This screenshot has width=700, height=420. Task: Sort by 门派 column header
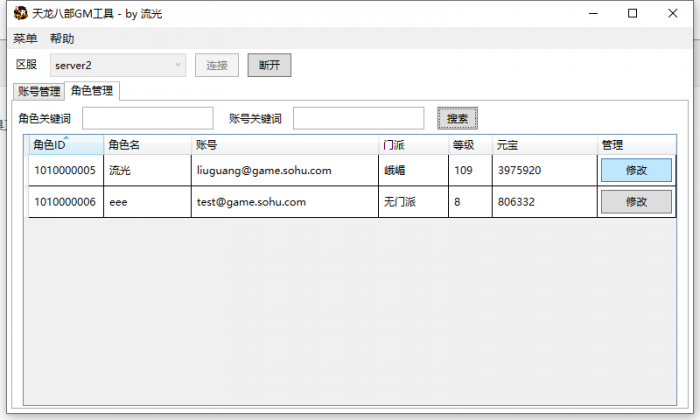[413, 145]
